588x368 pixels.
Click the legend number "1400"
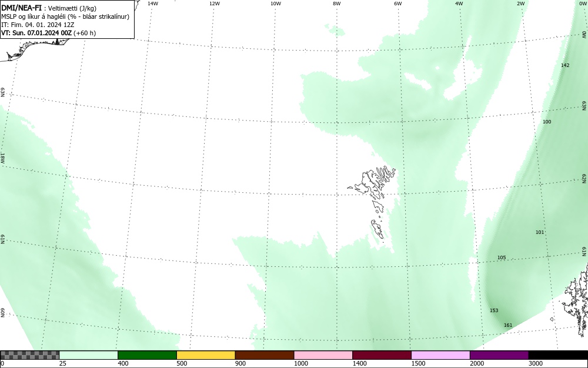[360, 363]
